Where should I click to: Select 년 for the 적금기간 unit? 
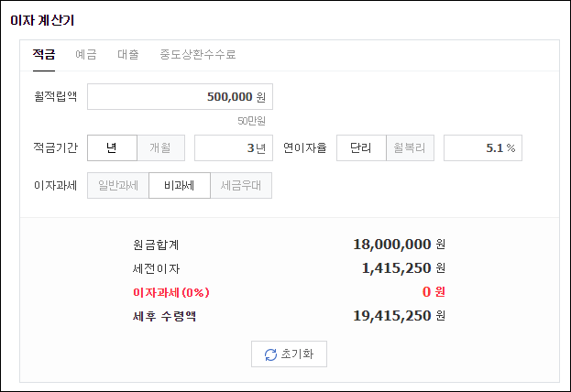point(112,147)
